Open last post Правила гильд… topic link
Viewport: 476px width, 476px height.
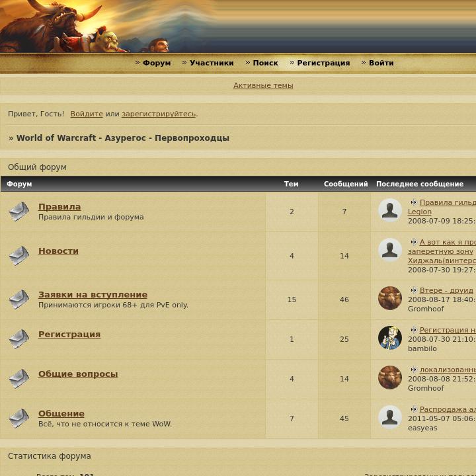coord(448,202)
